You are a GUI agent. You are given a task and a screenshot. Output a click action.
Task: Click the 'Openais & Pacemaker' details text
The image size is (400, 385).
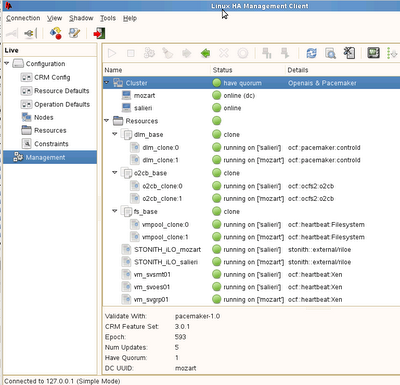coord(322,83)
